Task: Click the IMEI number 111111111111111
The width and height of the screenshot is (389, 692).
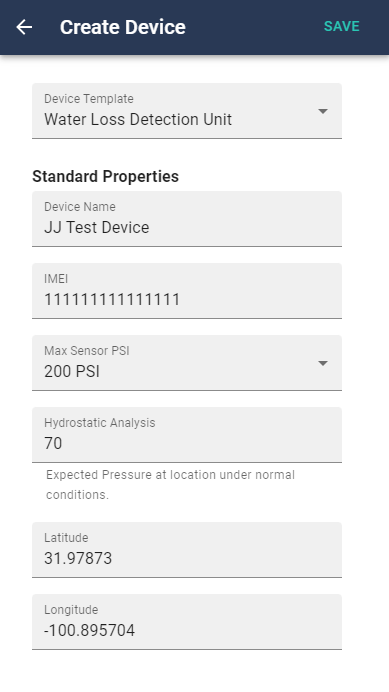Action: [112, 300]
